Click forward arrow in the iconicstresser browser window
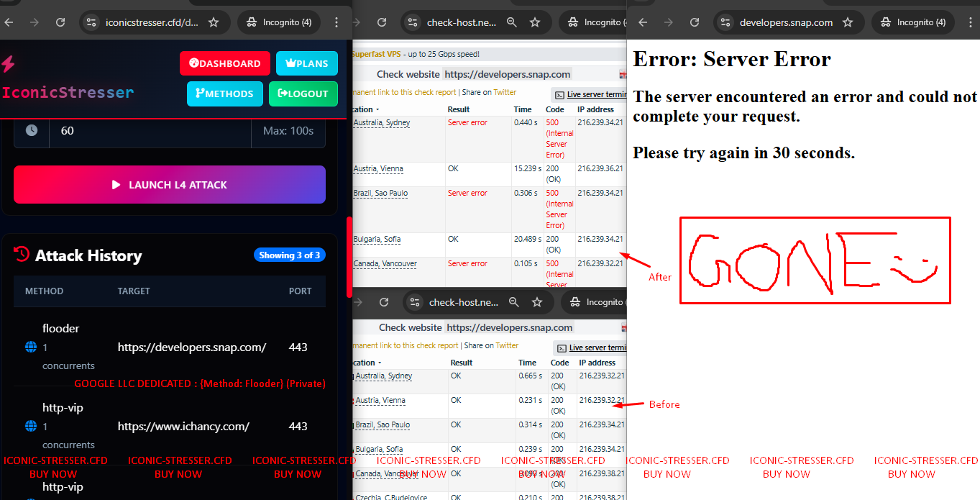The width and height of the screenshot is (980, 500). 35,22
